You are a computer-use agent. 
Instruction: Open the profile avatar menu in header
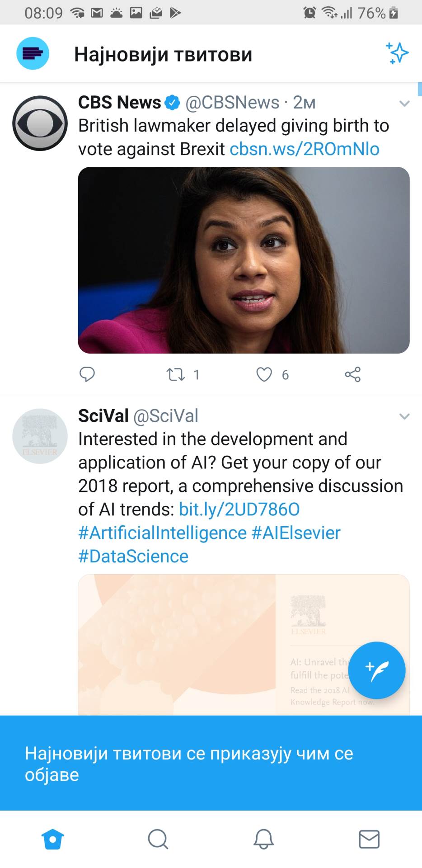click(x=33, y=53)
